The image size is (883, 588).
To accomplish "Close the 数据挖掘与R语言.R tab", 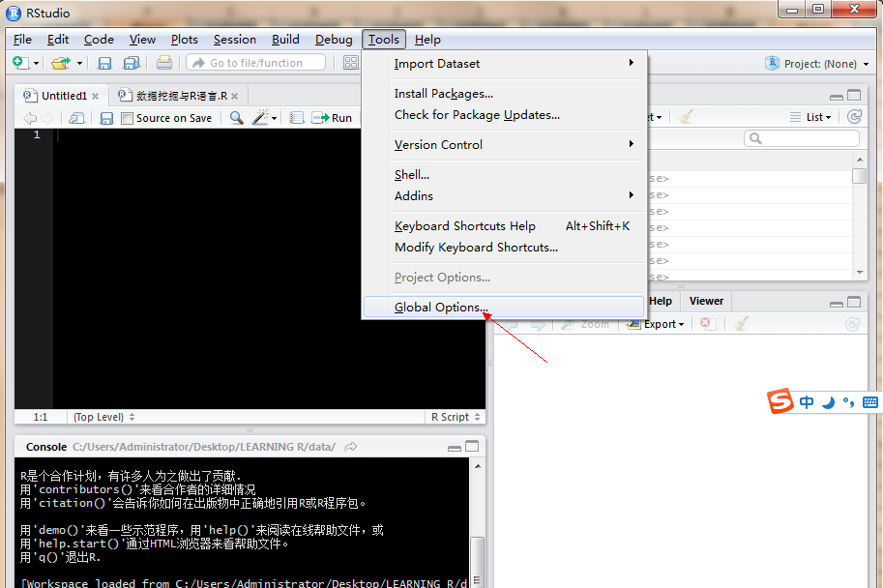I will click(235, 97).
